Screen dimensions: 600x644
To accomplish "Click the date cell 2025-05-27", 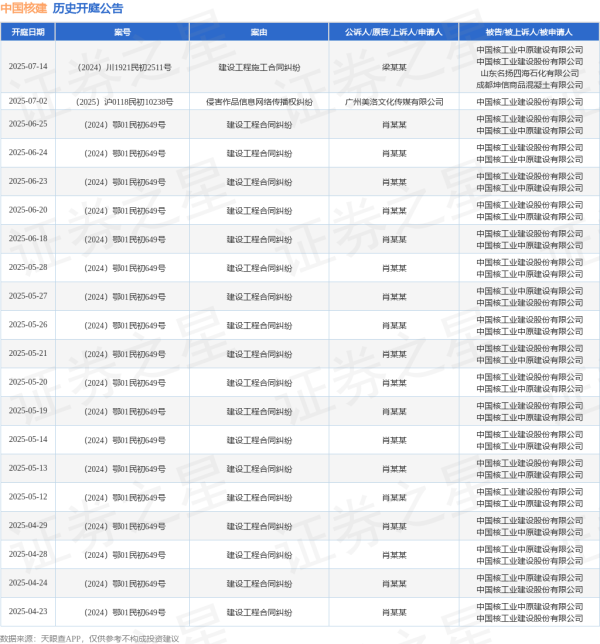I will click(28, 296).
